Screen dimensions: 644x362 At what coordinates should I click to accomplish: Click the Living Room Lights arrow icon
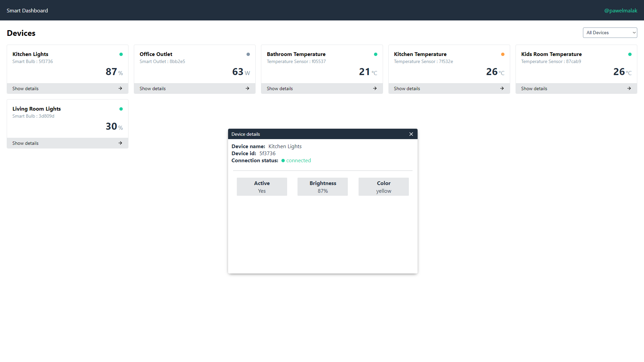pos(120,143)
